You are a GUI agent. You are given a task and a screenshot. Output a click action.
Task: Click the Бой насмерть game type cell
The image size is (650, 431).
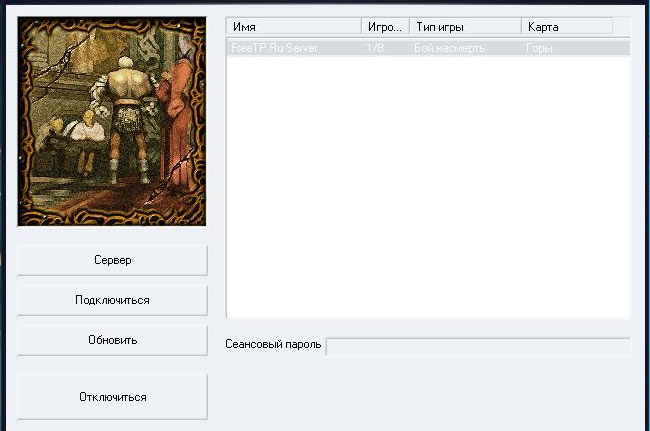tap(450, 47)
